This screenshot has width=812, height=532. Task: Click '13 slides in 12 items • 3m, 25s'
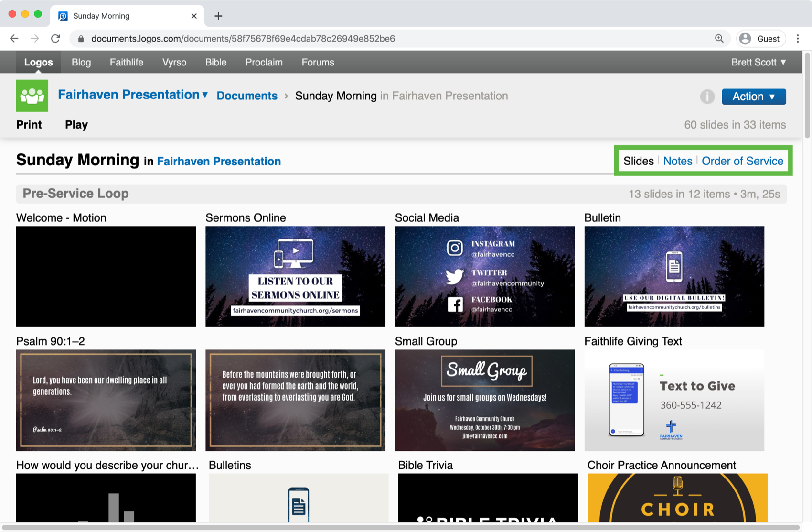click(x=704, y=194)
